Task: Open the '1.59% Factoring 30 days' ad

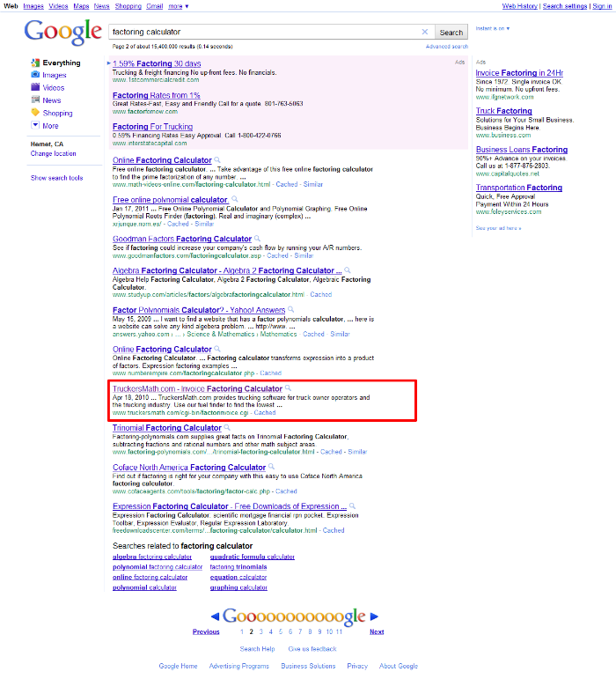Action: pos(157,63)
